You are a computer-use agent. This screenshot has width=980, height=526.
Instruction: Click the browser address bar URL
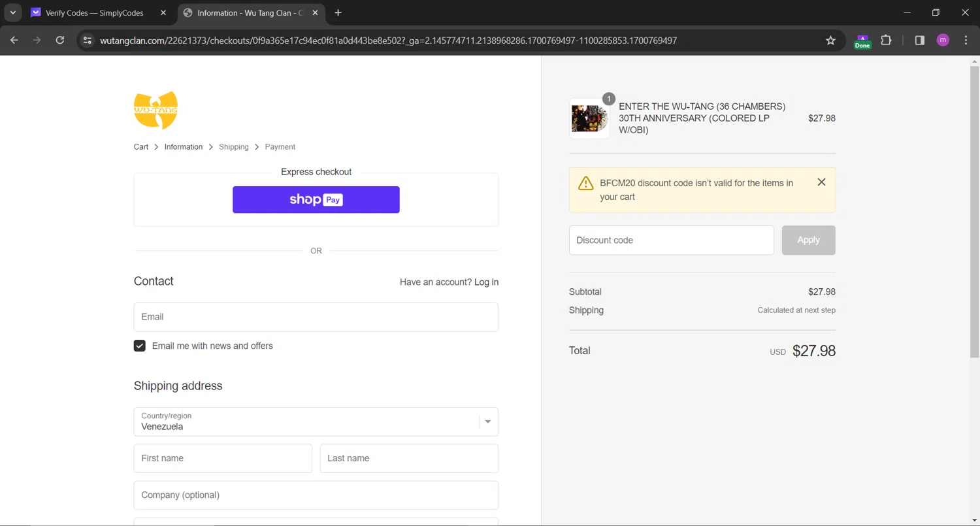(x=388, y=41)
